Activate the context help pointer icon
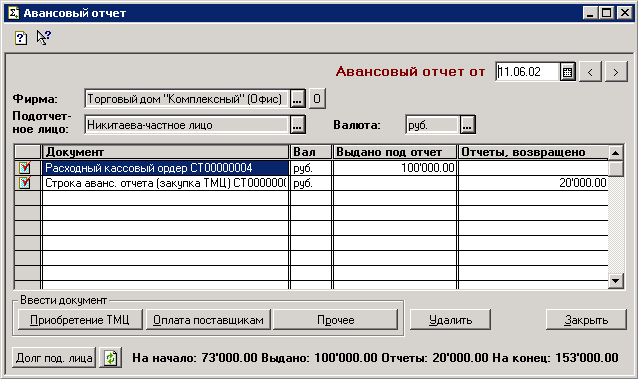Screen dimensions: 638x379 pos(43,37)
